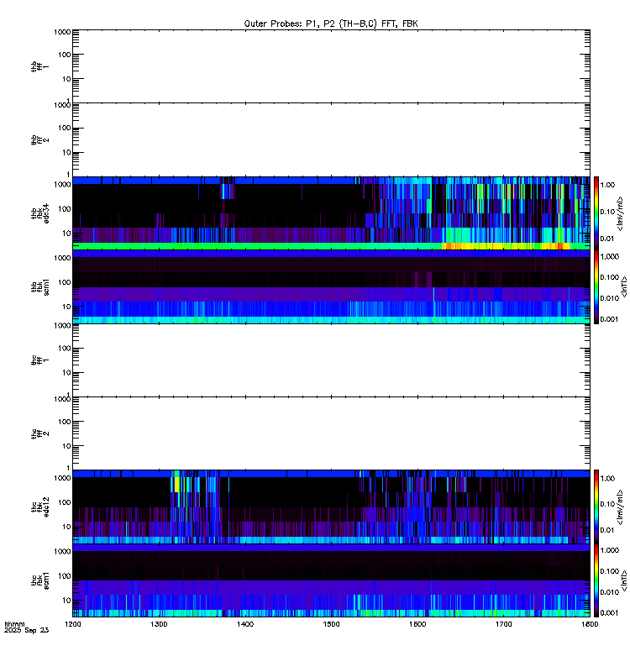This screenshot has width=630, height=672.
Task: Click "1.00" on the thb edc34 color bar
Action: tap(607, 185)
